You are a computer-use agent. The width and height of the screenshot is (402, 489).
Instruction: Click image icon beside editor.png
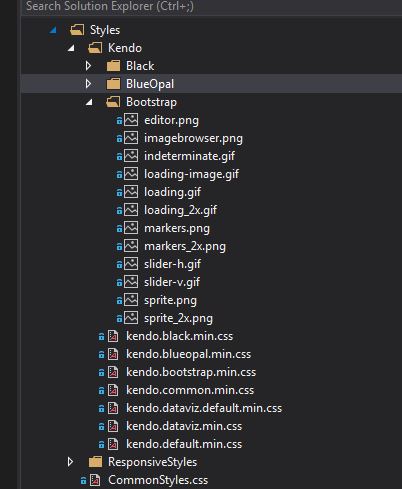tap(131, 120)
